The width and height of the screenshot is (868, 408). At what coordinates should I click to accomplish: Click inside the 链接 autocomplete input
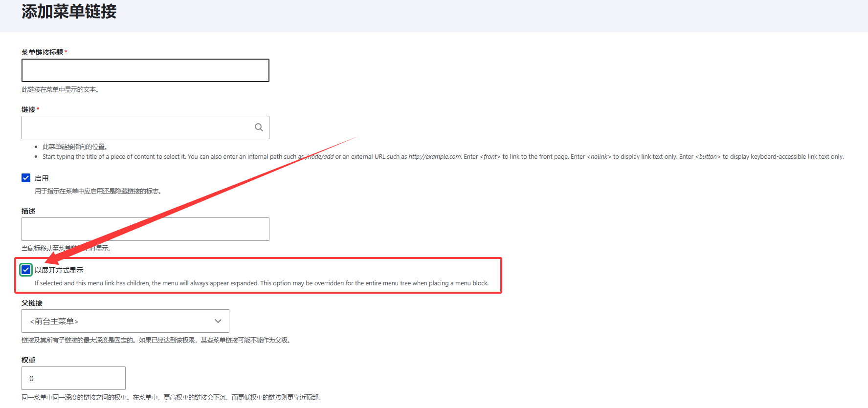tap(137, 128)
